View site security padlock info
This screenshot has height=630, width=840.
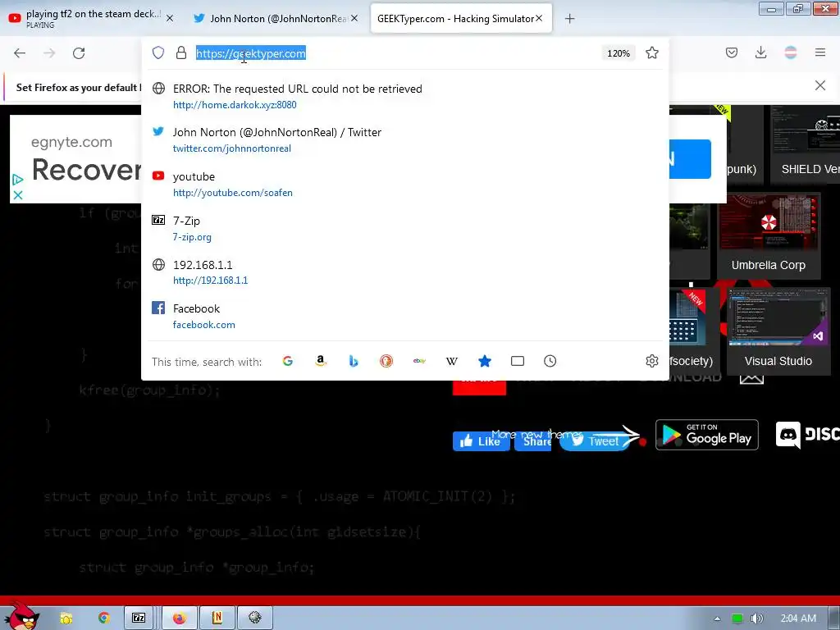pos(181,52)
